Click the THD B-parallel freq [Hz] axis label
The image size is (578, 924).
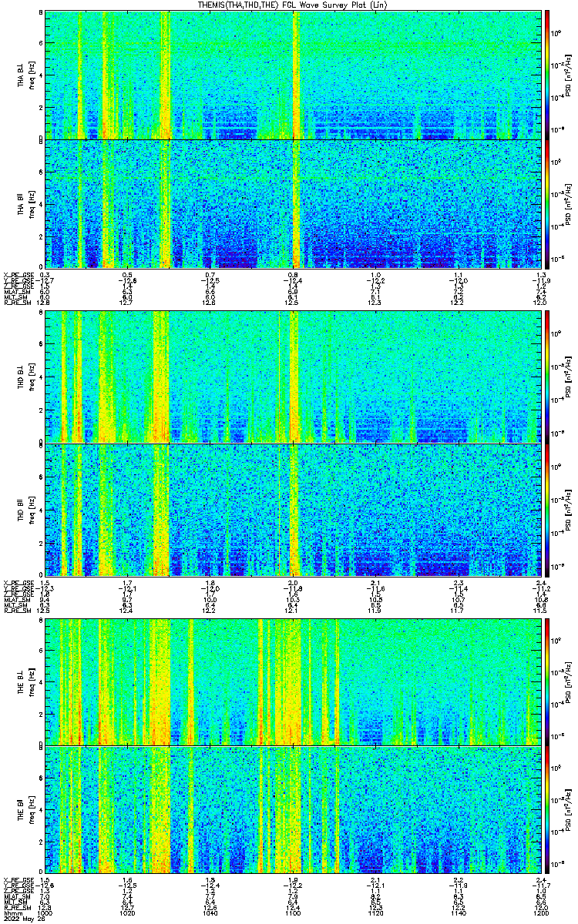click(x=31, y=510)
